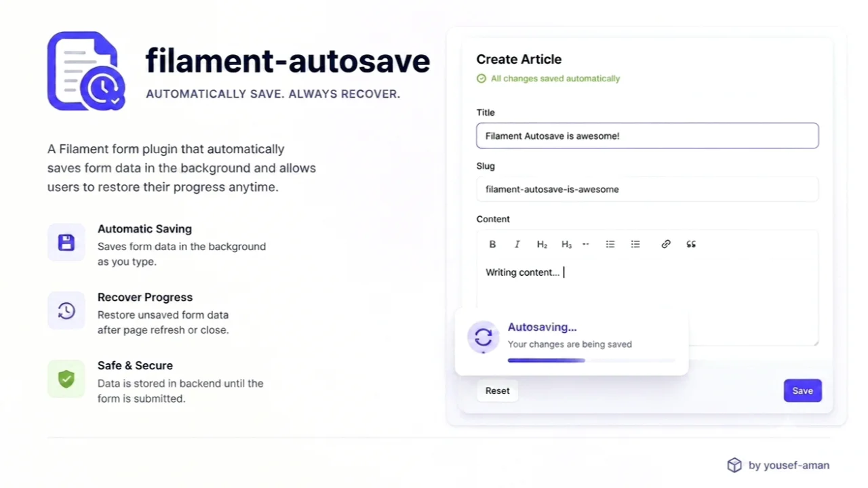The height and width of the screenshot is (488, 868).
Task: Click the floppy disk Automatic Saving icon
Action: pyautogui.click(x=66, y=243)
